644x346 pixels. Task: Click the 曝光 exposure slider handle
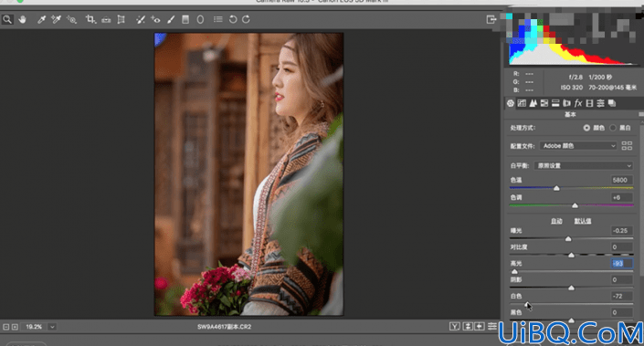568,238
